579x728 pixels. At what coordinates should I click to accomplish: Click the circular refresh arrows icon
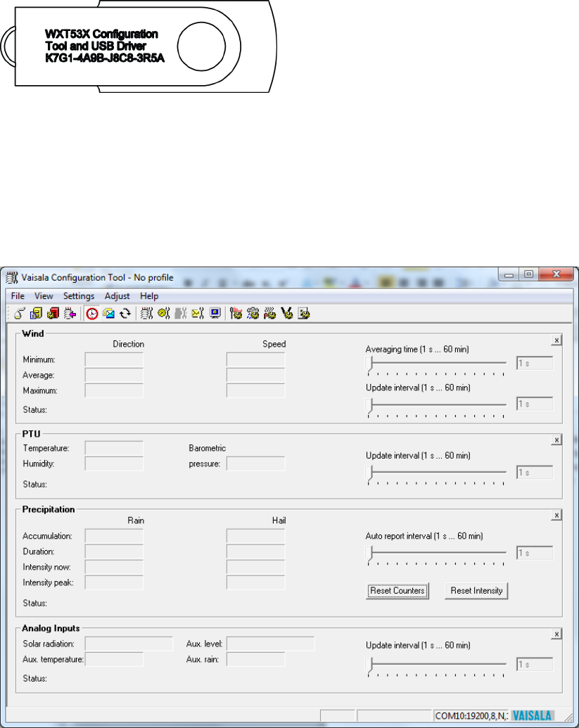(x=125, y=314)
